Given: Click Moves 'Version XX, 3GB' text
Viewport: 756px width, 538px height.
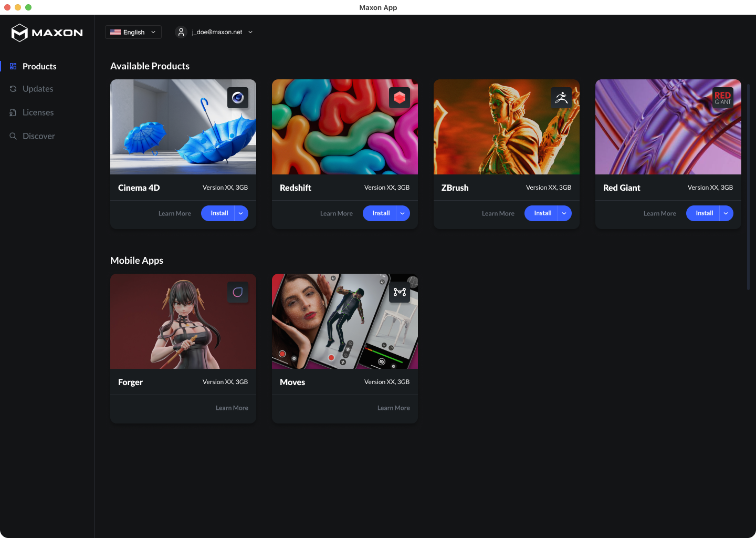Looking at the screenshot, I should click(x=387, y=382).
